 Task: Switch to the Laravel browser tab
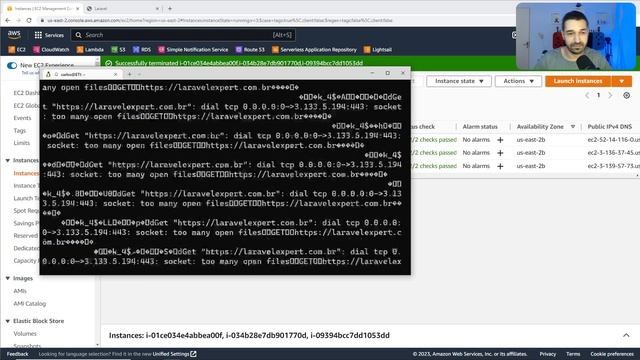click(122, 8)
